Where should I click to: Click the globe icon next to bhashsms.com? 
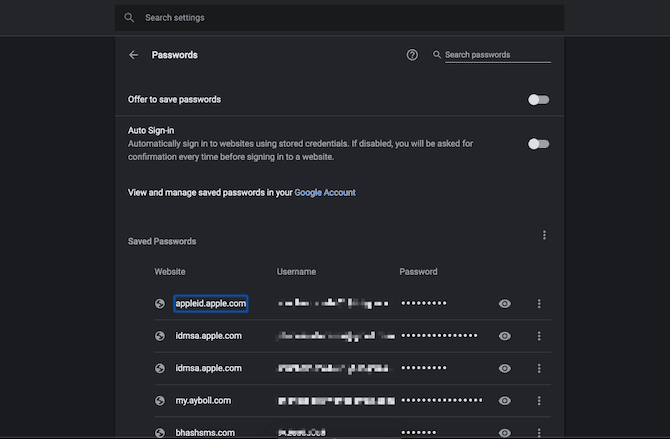[160, 432]
